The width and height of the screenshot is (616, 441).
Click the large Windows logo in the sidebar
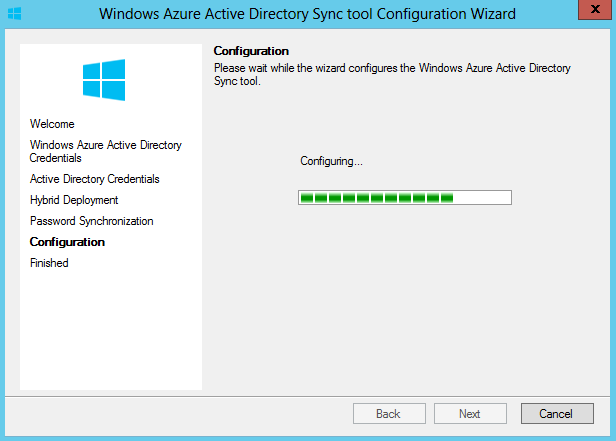(104, 80)
